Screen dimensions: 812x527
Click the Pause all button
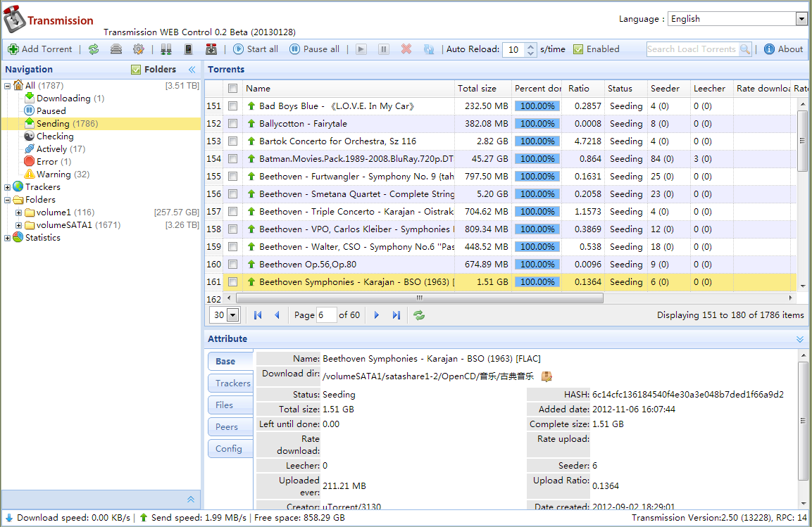(315, 49)
